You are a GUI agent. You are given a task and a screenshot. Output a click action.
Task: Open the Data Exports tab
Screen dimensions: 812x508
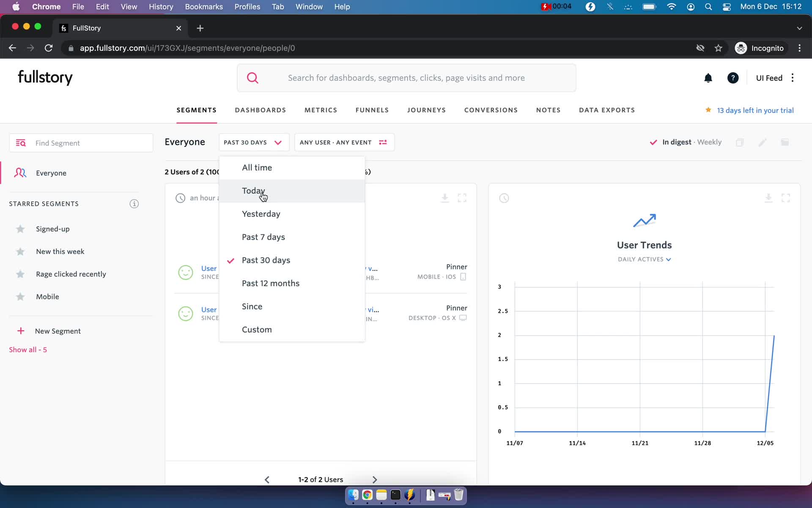tap(607, 110)
